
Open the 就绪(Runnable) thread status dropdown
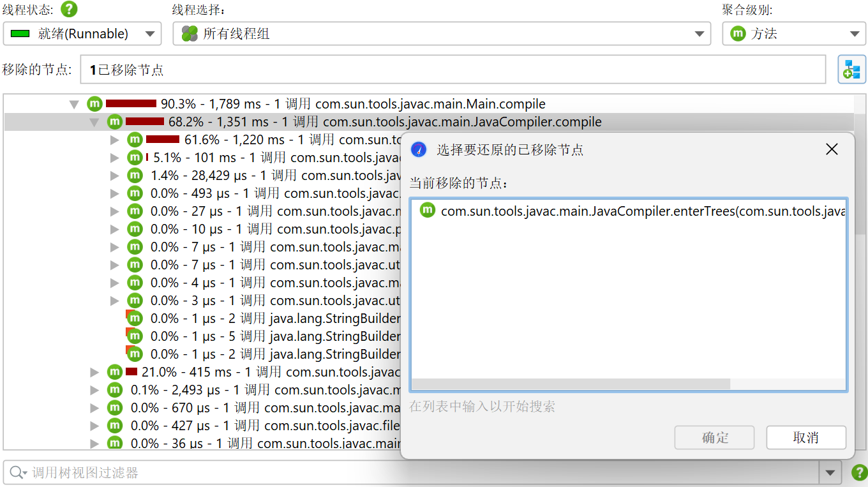(82, 34)
